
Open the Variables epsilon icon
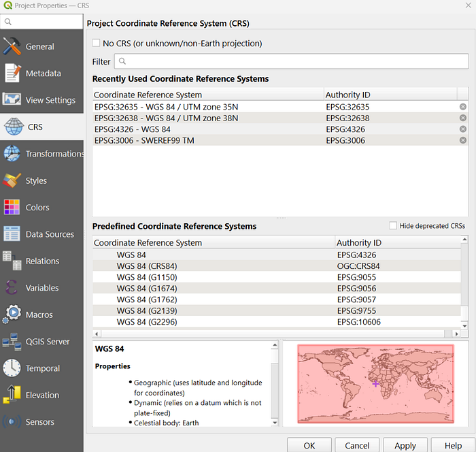[x=12, y=287]
